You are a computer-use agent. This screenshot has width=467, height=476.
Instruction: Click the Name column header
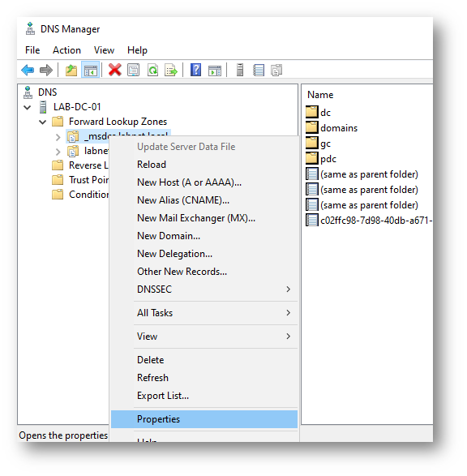tap(320, 95)
